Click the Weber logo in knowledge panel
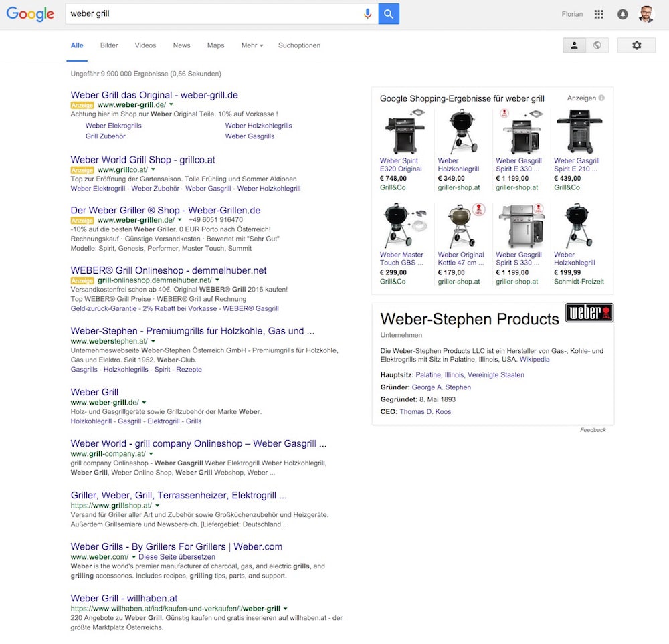The width and height of the screenshot is (669, 644). click(589, 312)
